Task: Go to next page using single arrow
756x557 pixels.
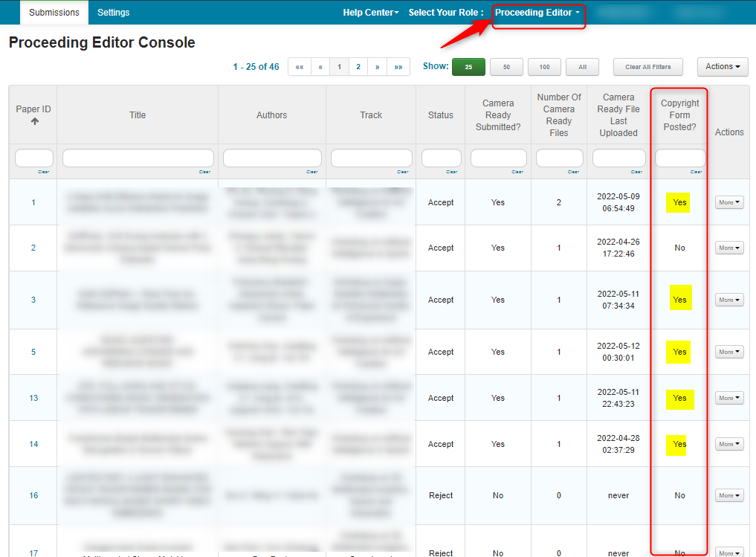Action: coord(377,67)
